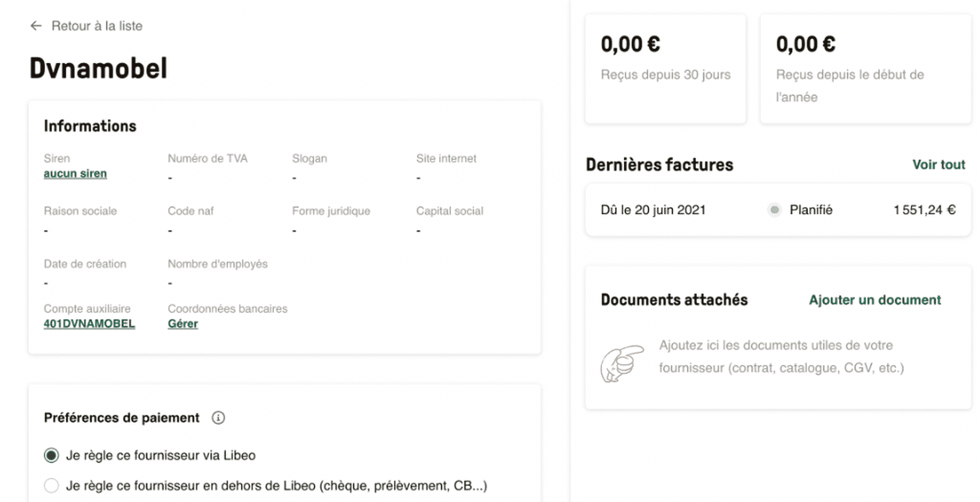Open the aucun siren link
The height and width of the screenshot is (502, 980).
(x=75, y=173)
